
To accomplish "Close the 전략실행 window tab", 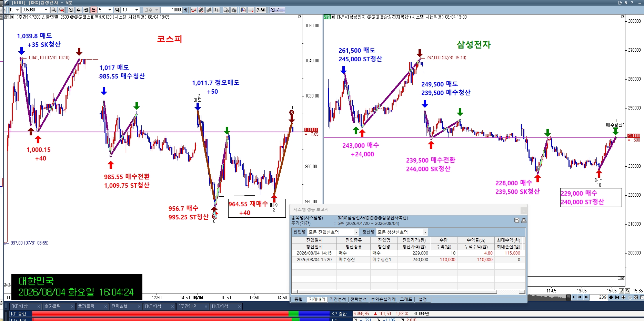I will coord(139,307).
